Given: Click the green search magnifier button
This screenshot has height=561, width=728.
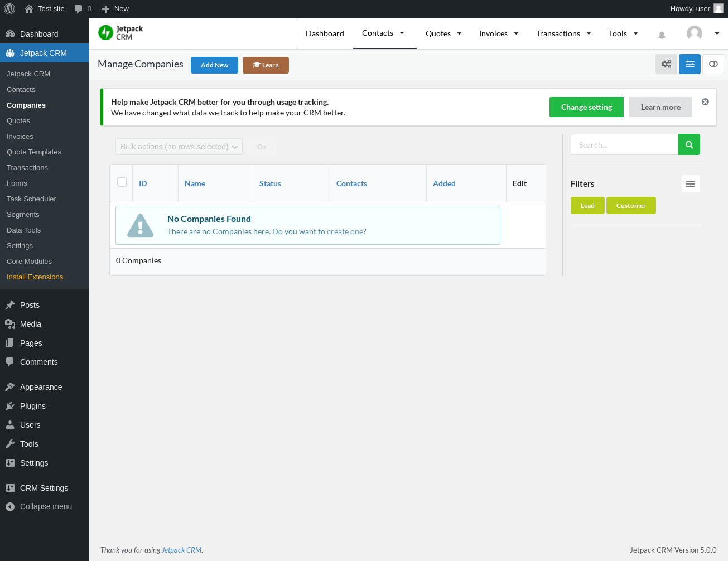Looking at the screenshot, I should tap(689, 144).
